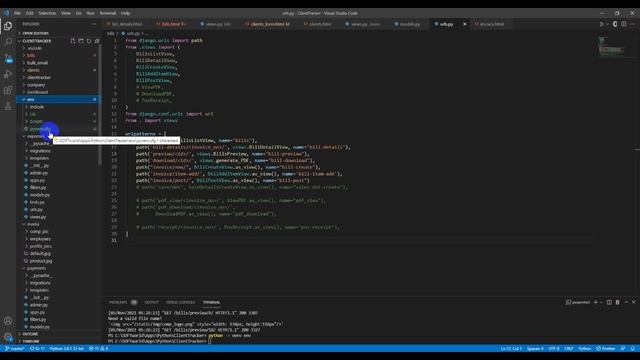Split the terminal pane
640x360 pixels.
pos(609,302)
